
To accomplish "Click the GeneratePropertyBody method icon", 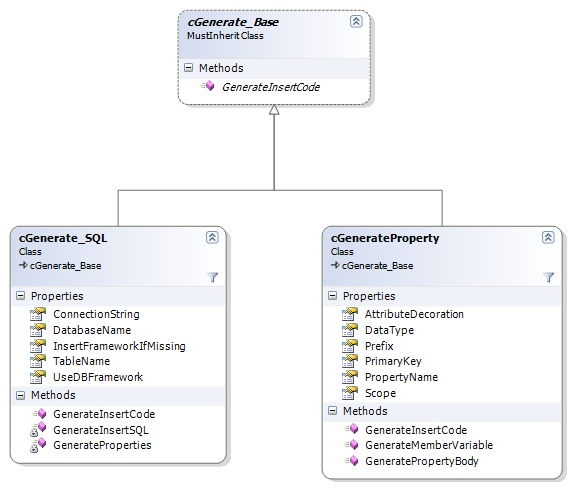I will coord(351,461).
